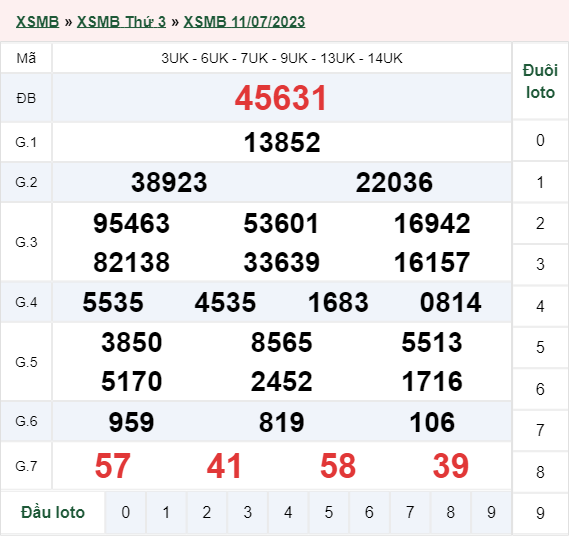Viewport: 569px width, 536px height.
Task: Click the G.3 number 16942
Action: [432, 223]
